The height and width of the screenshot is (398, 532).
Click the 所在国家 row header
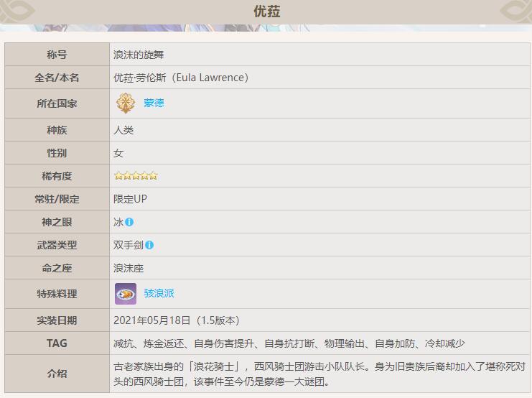(x=57, y=103)
